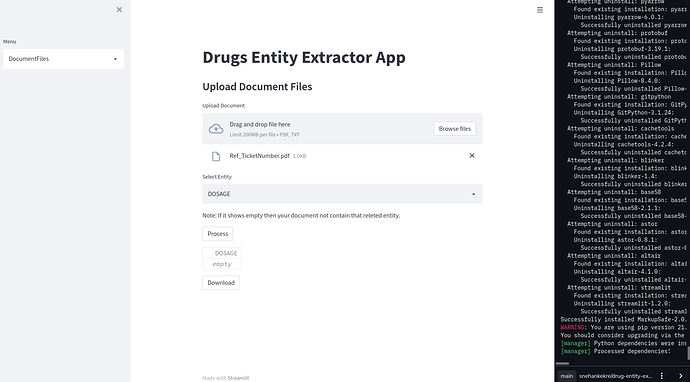690x382 pixels.
Task: Click the main branch label
Action: pyautogui.click(x=566, y=376)
